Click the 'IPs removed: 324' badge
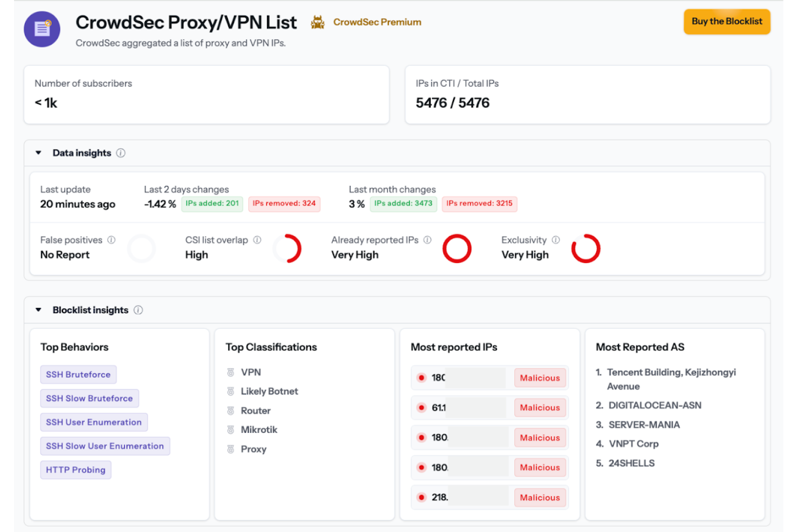798x532 pixels. 284,204
